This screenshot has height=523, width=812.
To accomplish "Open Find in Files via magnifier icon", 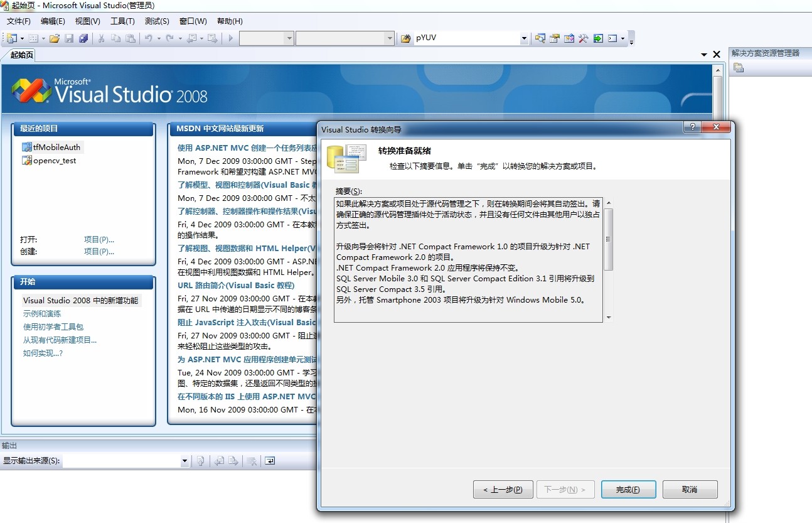I will pos(540,38).
